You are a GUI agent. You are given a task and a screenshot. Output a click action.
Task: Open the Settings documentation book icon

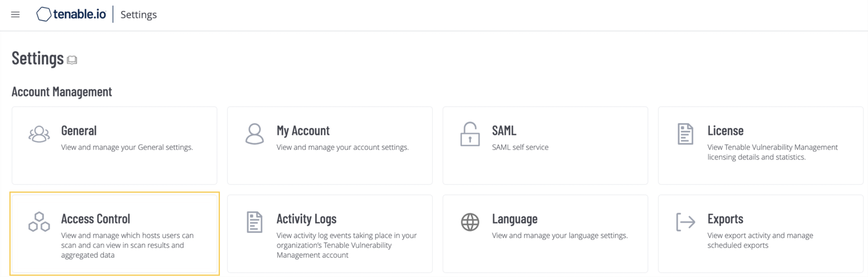click(x=72, y=60)
